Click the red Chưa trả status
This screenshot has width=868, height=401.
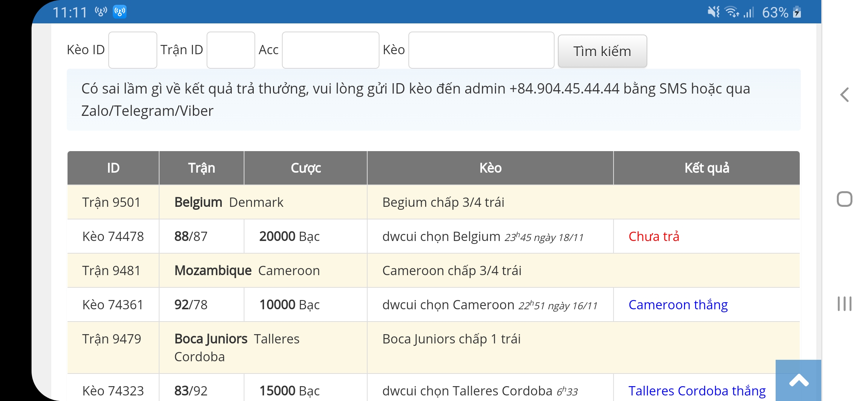654,237
